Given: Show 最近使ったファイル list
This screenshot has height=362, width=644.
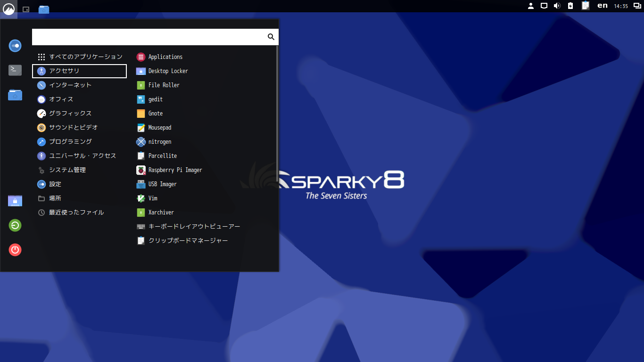Looking at the screenshot, I should click(79, 212).
